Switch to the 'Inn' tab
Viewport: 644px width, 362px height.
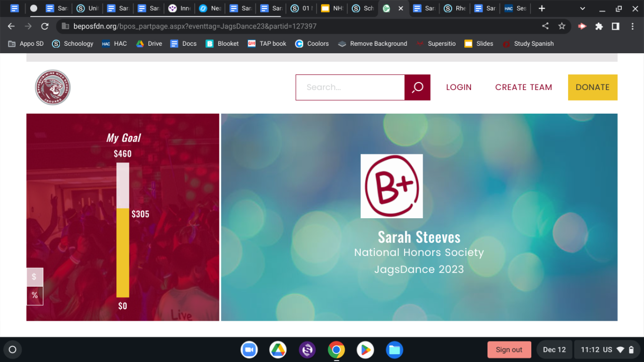[180, 9]
